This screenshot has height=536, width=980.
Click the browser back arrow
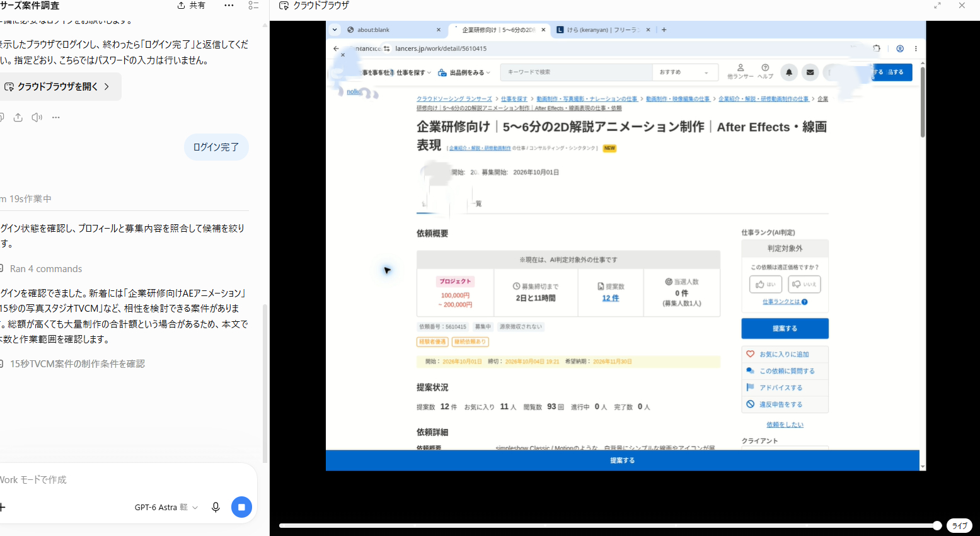336,48
